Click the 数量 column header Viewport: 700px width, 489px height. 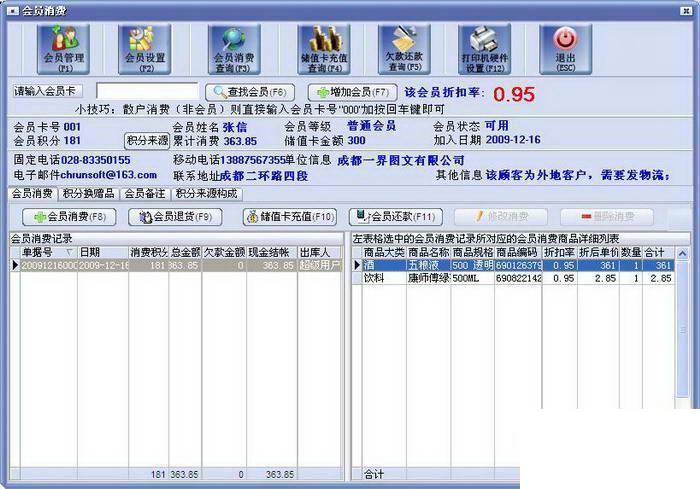(631, 252)
